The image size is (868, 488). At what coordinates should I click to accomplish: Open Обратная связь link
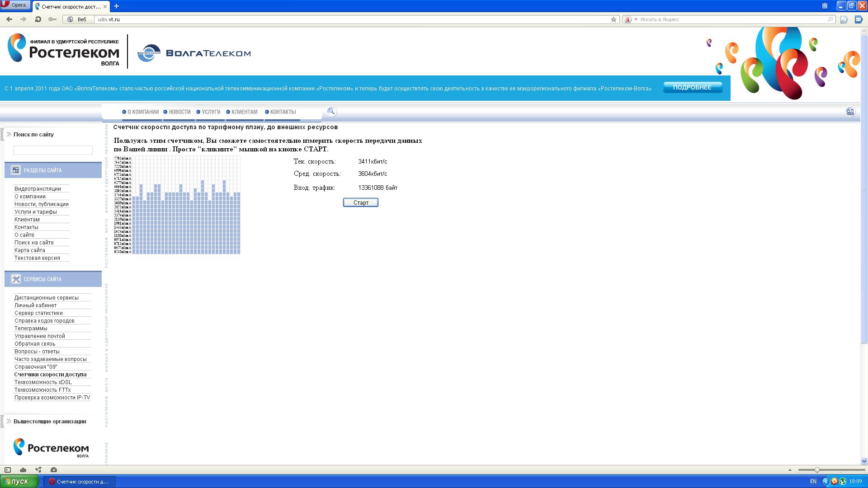(35, 343)
